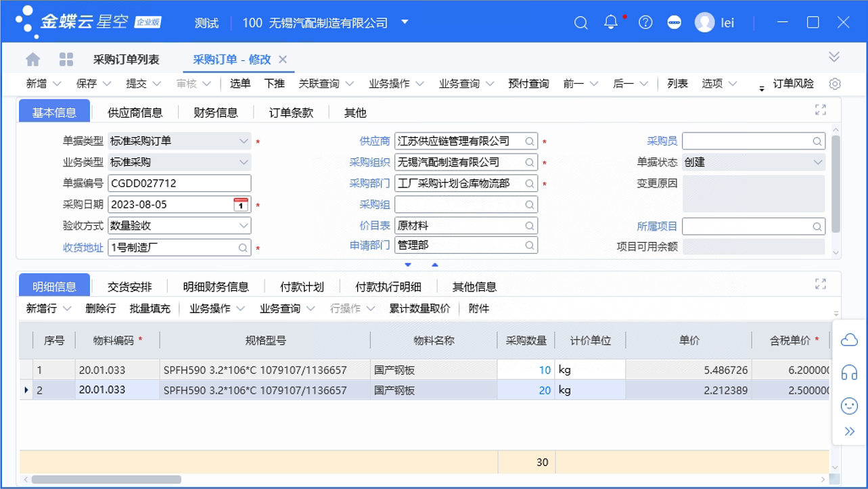Switch to 财务信息 tab

(x=215, y=113)
